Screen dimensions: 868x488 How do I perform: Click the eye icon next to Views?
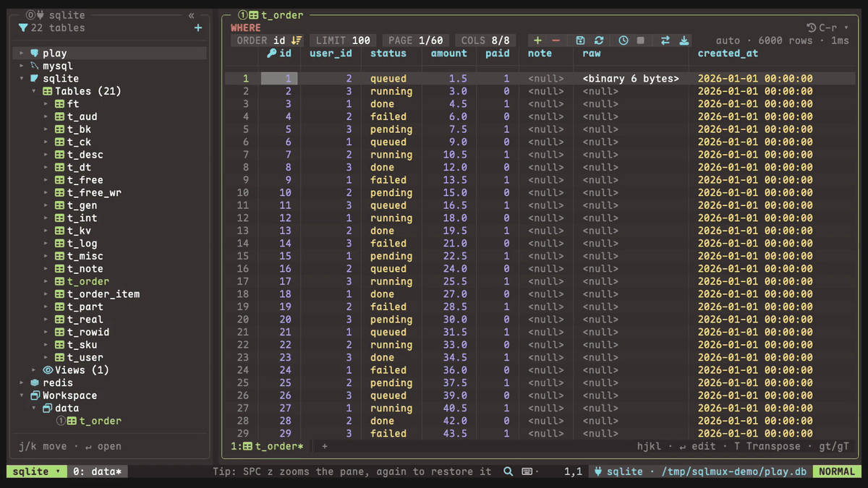point(48,370)
